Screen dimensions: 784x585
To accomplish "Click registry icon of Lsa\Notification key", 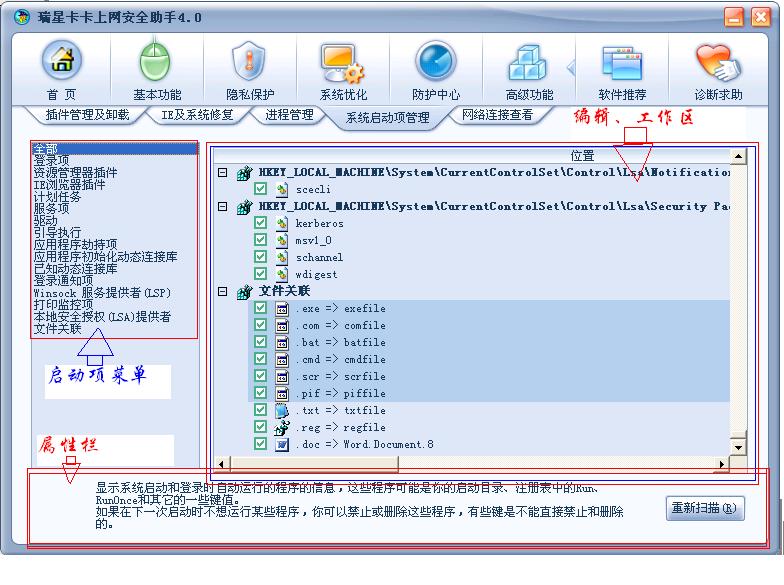I will point(244,173).
